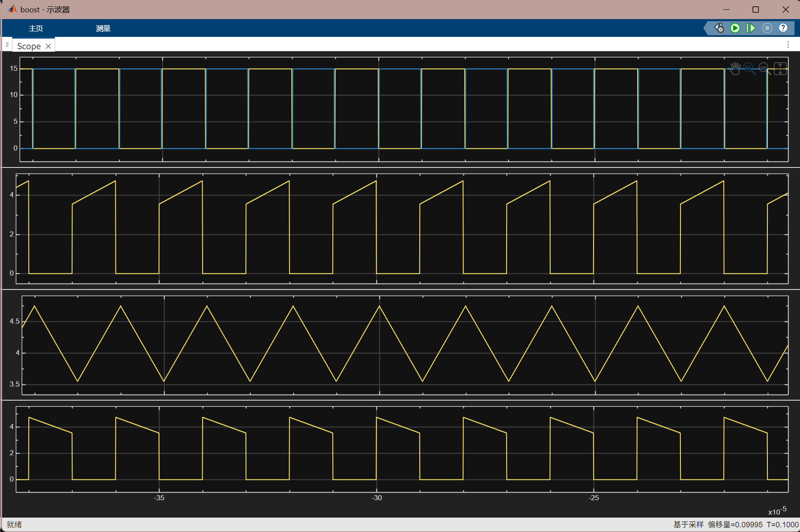Image resolution: width=800 pixels, height=532 pixels.
Task: Click the 4.5 label on the third plot's Y-axis
Action: 15,321
